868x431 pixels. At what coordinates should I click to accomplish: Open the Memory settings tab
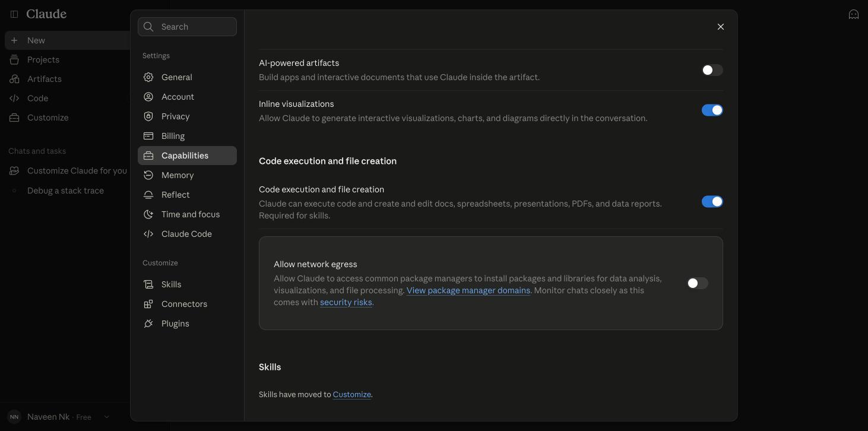tap(187, 175)
